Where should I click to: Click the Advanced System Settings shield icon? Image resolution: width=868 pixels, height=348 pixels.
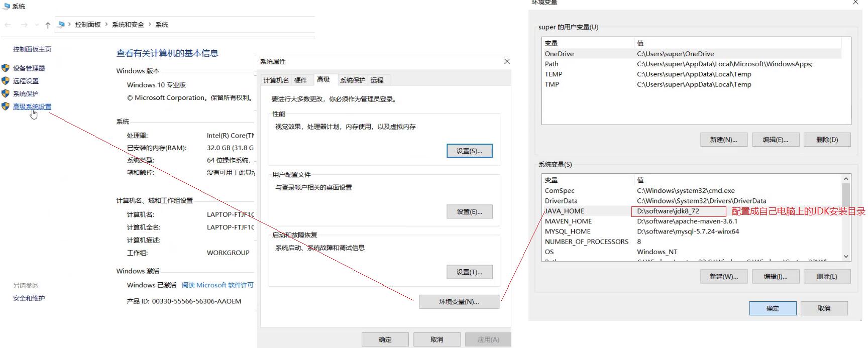[6, 106]
